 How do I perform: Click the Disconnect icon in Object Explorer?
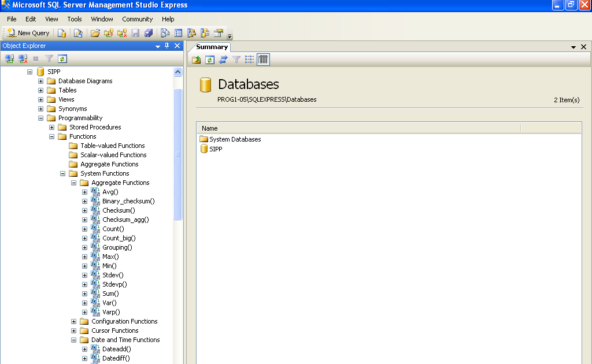coord(23,59)
